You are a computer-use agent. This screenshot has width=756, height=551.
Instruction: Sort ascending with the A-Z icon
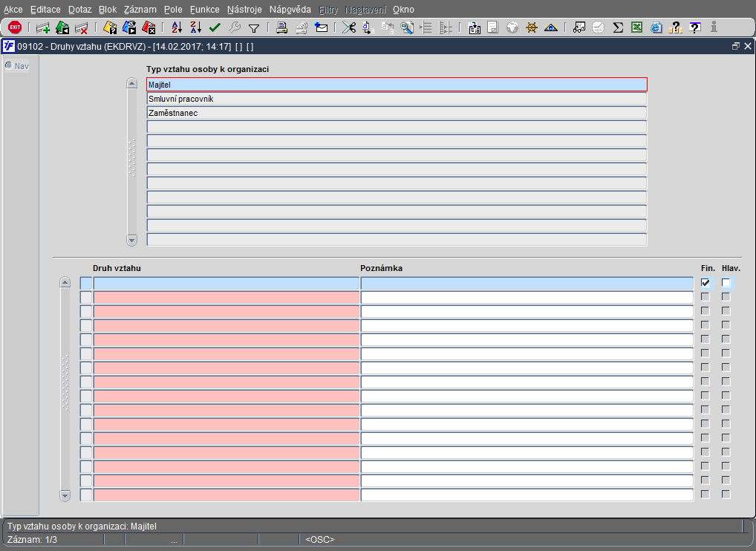pyautogui.click(x=176, y=27)
